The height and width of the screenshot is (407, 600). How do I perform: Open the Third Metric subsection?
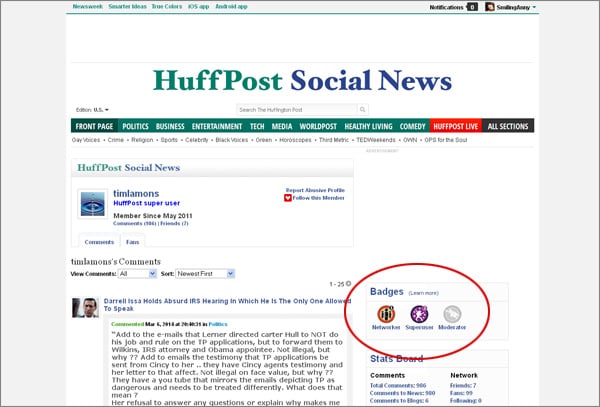click(334, 140)
